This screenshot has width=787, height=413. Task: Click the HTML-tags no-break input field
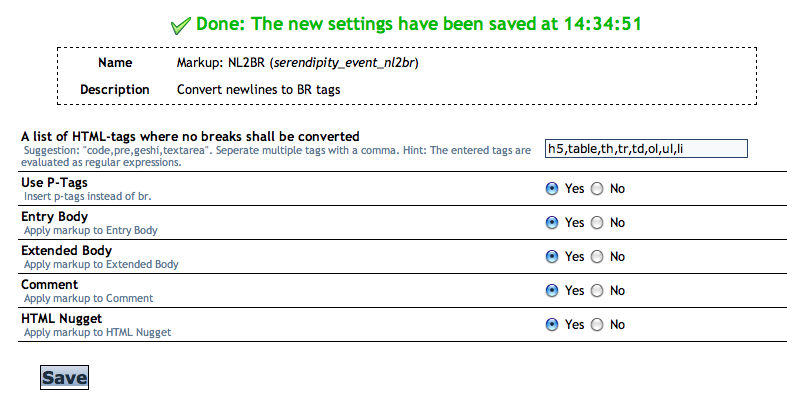coord(645,149)
